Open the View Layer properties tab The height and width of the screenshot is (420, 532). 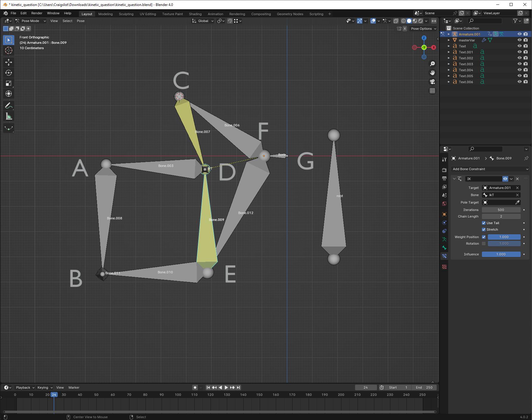coord(444,187)
